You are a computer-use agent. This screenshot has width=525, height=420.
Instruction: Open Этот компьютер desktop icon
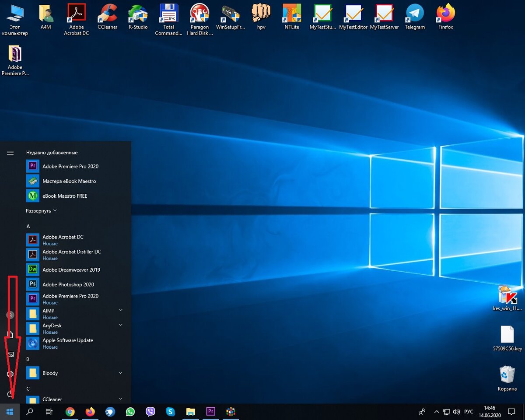(15, 20)
